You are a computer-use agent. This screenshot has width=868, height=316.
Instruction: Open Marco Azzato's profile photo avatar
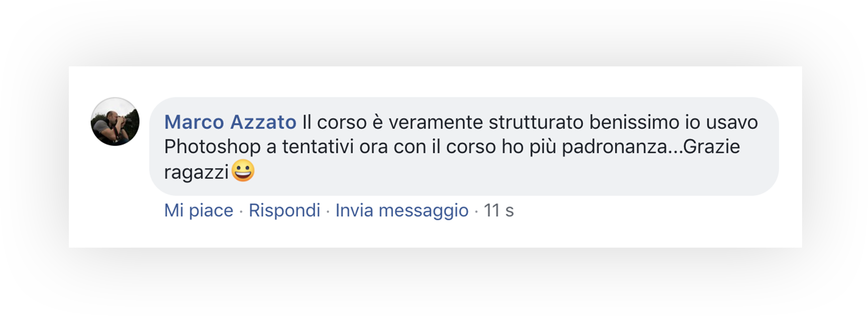click(115, 121)
